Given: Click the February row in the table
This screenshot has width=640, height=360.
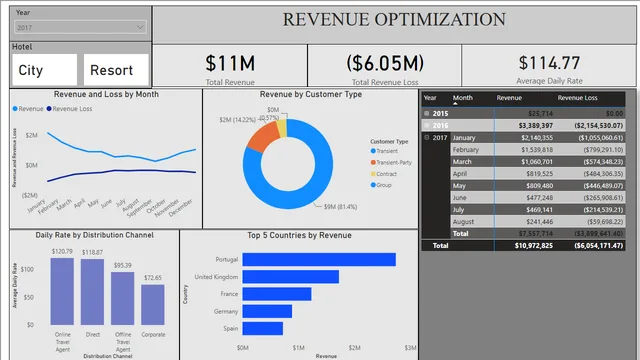Looking at the screenshot, I should (x=538, y=150).
